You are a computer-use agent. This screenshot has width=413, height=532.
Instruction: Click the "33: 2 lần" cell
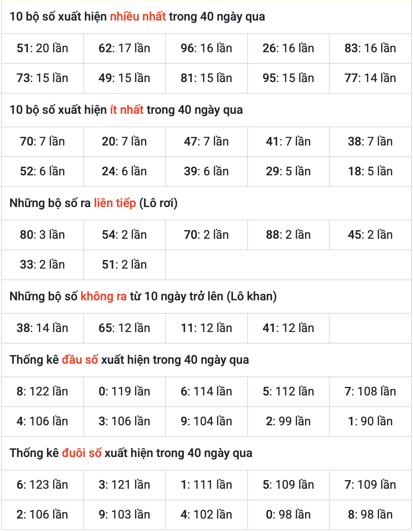click(43, 265)
